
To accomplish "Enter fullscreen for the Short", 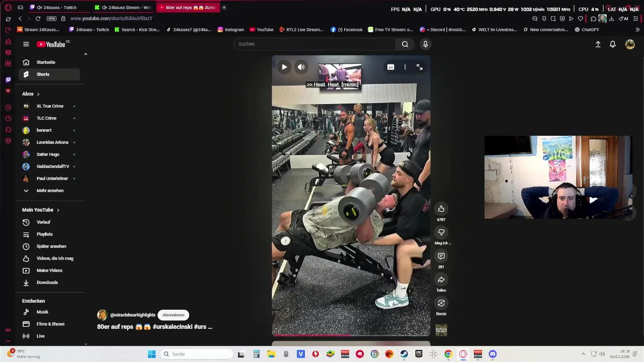I will [420, 67].
